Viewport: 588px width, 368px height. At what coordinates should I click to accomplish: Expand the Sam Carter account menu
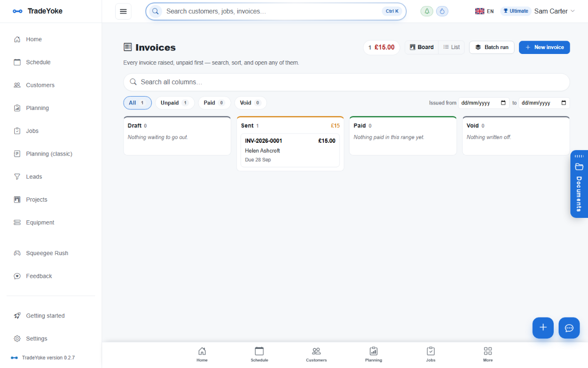click(x=554, y=11)
